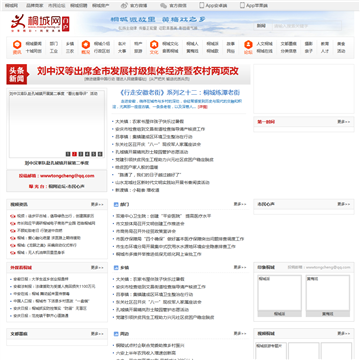Image resolution: width=360 pixels, height=360 pixels.
Task: Open 安徽日报:大学生返乡创业 article
Action: 41,279
